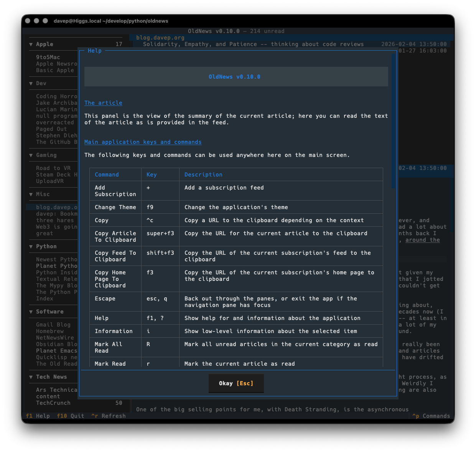Open the Commands palette from the footer
The width and height of the screenshot is (476, 452).
coord(431,416)
